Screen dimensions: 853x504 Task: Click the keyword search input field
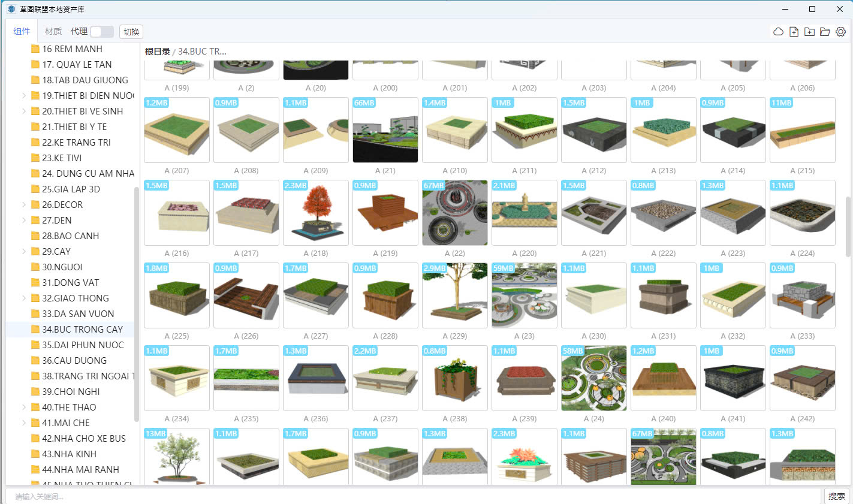[414, 496]
